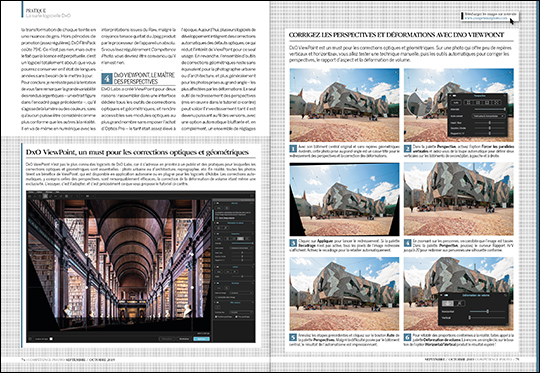Open step 1 original building photo
This screenshot has width=540, height=373.
pos(344,105)
